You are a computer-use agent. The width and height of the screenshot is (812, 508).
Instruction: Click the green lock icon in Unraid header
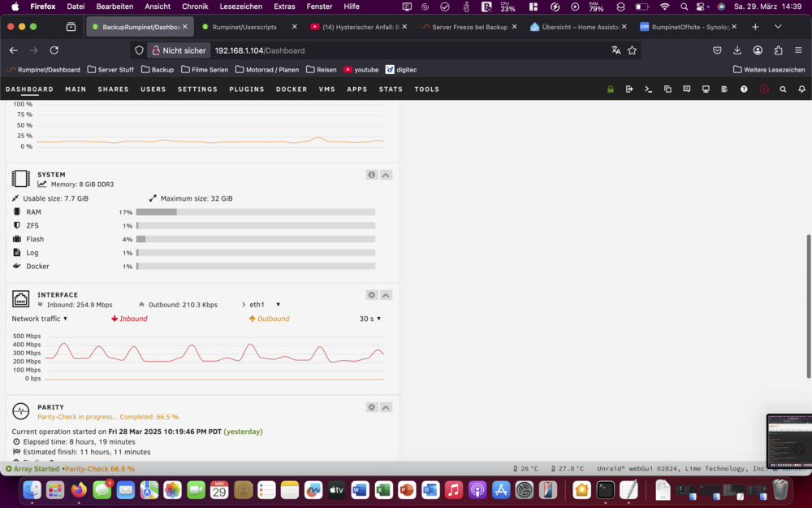(x=611, y=89)
